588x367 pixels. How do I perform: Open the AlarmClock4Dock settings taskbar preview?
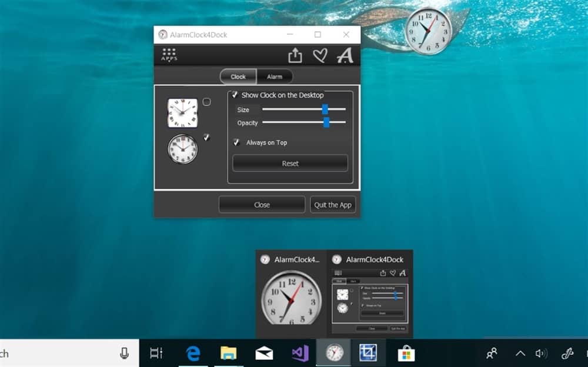(370, 293)
